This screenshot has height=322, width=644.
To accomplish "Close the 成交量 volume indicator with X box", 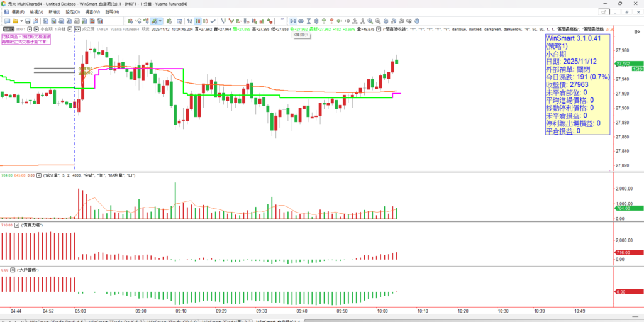I will [38, 175].
